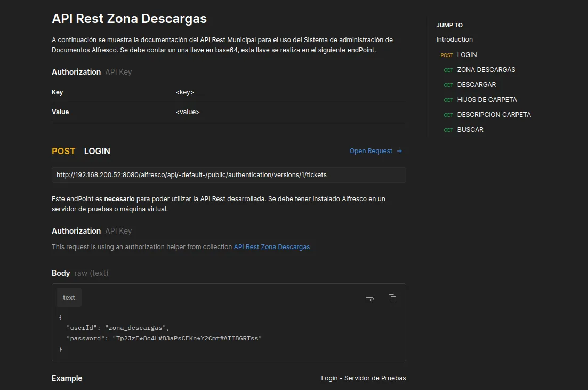Jump to POST LOGIN in sidebar
This screenshot has width=588, height=390.
[458, 55]
